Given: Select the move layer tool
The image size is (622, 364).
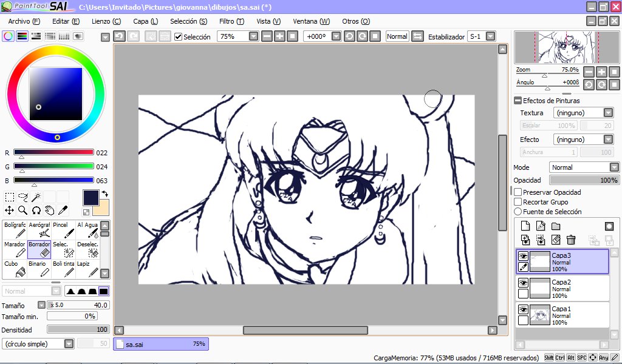Looking at the screenshot, I should [x=10, y=211].
